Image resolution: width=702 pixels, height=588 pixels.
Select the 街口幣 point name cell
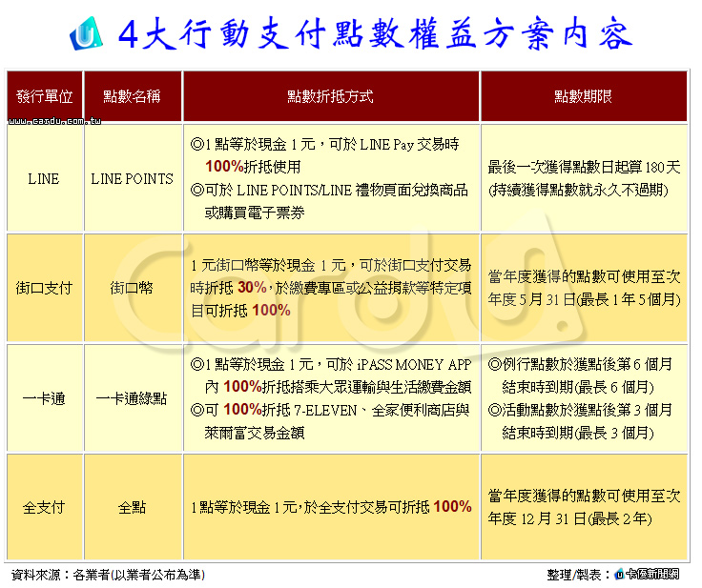click(x=132, y=287)
